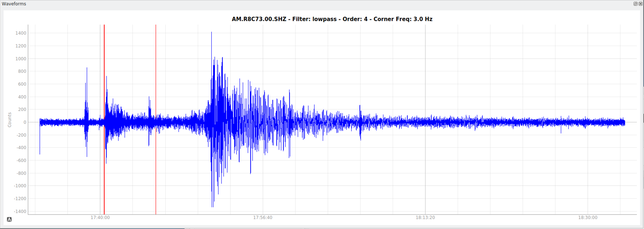This screenshot has width=644, height=229.
Task: Select the thick red pick marker line
Action: click(104, 119)
